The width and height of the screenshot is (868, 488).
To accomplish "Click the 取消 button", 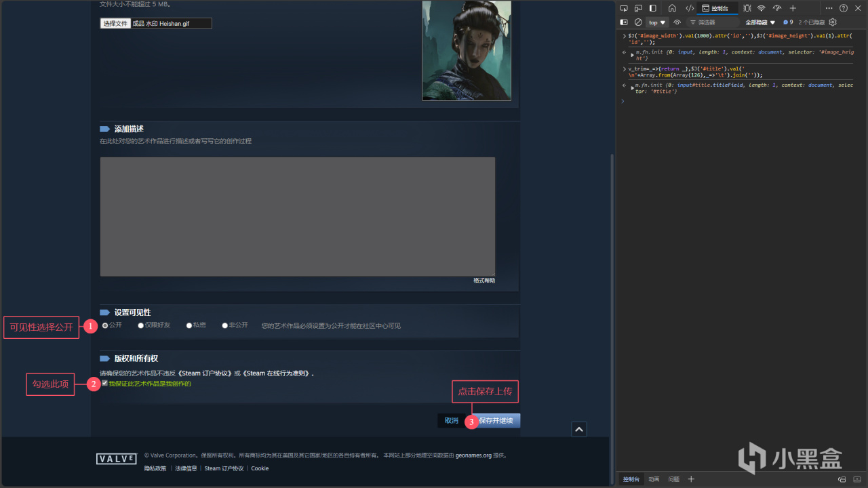I will pos(451,421).
